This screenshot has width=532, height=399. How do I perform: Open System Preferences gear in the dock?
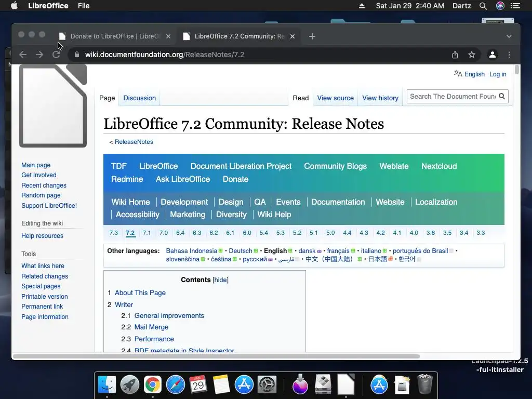click(x=267, y=384)
